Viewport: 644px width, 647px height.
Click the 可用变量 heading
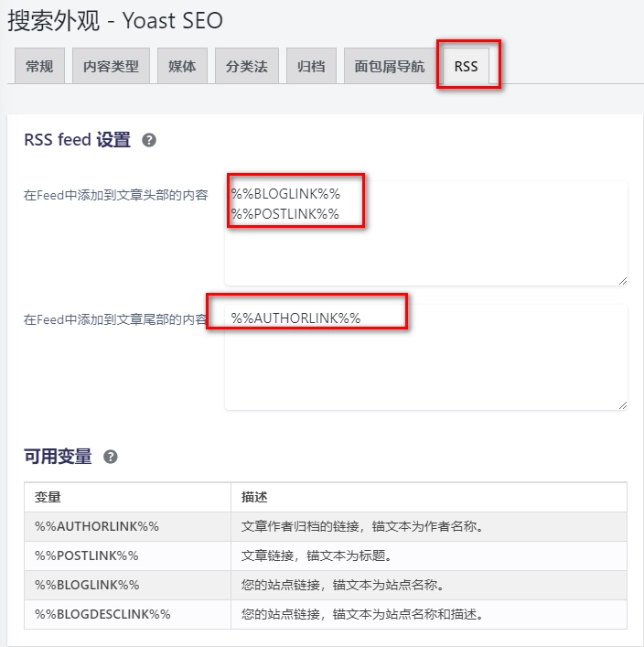(x=58, y=457)
